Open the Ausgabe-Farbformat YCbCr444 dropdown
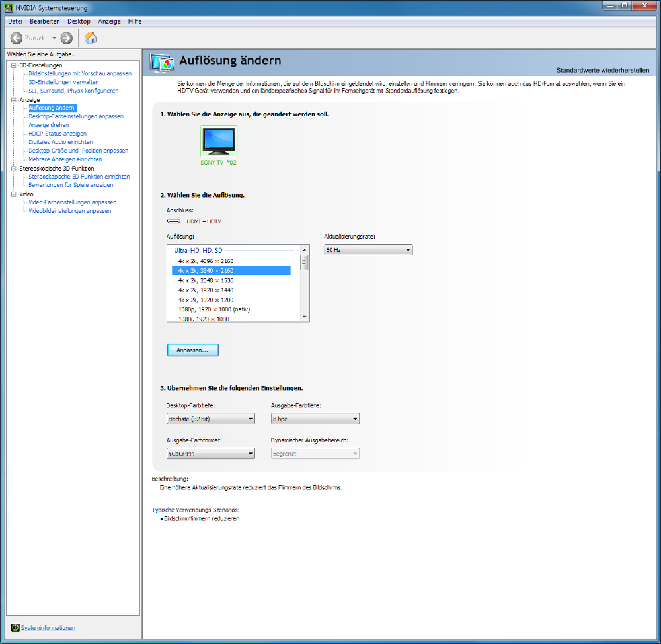 pos(210,454)
